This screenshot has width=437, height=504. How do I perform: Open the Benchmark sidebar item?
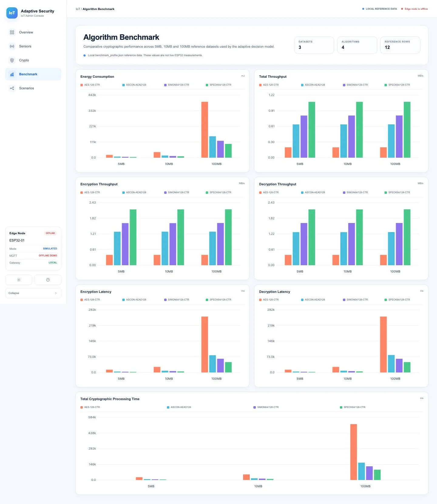33,74
